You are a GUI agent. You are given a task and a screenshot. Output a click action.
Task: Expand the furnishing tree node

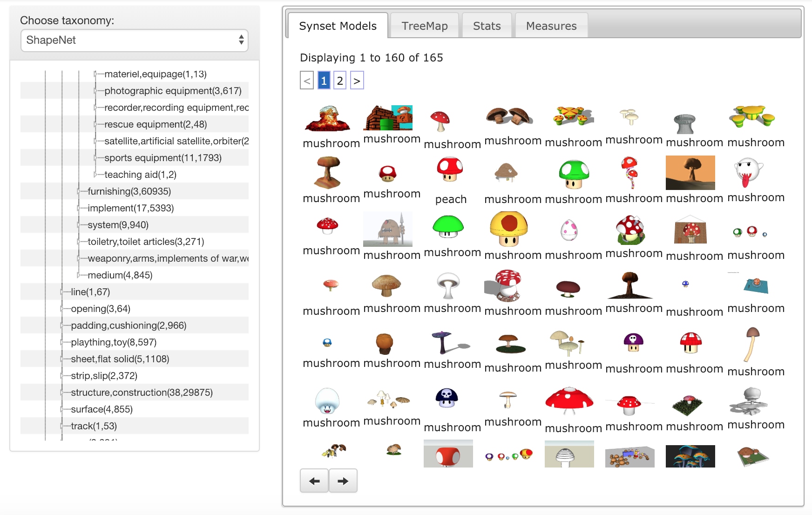tap(79, 191)
